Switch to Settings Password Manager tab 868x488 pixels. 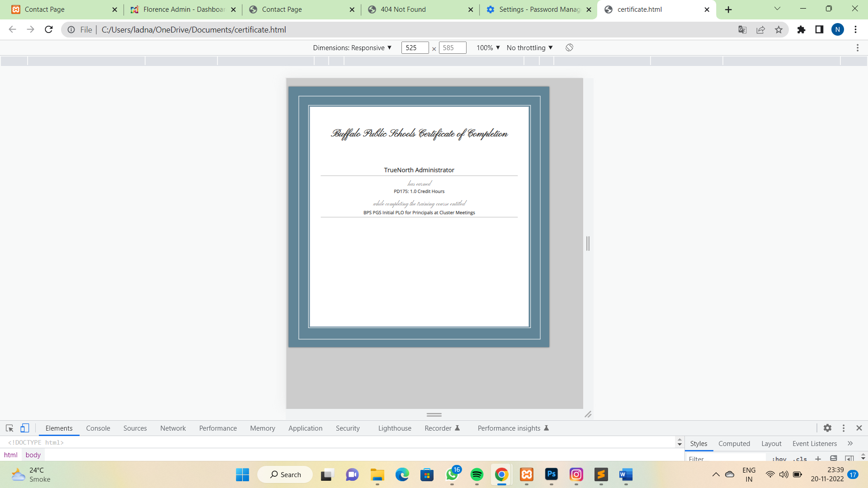tap(538, 9)
